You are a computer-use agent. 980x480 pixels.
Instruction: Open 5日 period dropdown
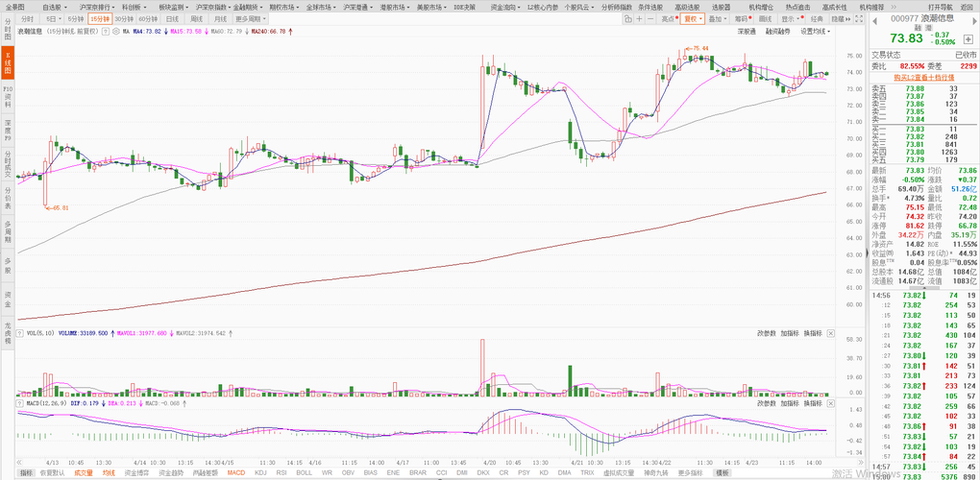pos(53,19)
